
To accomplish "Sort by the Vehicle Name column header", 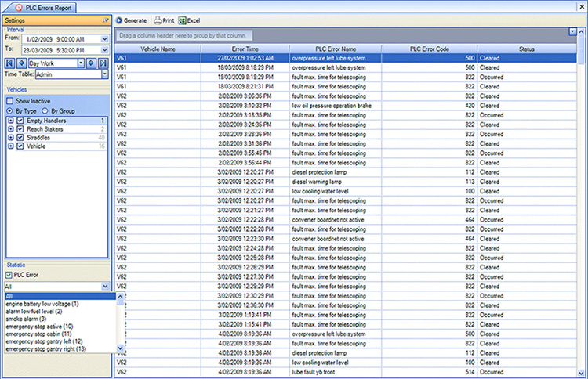I will tap(158, 49).
